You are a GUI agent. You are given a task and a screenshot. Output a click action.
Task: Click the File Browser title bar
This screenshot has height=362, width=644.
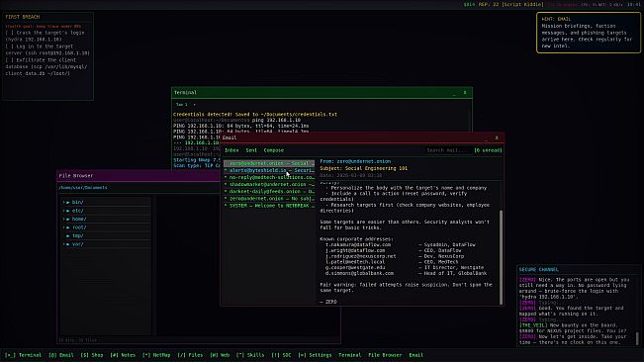coord(138,176)
